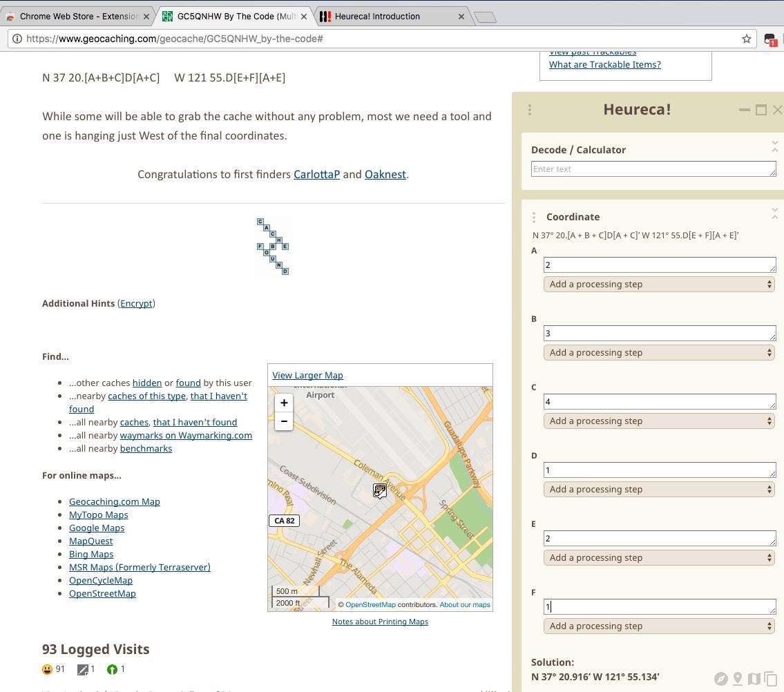784x692 pixels.
Task: Click the input field for variable F
Action: click(x=660, y=607)
